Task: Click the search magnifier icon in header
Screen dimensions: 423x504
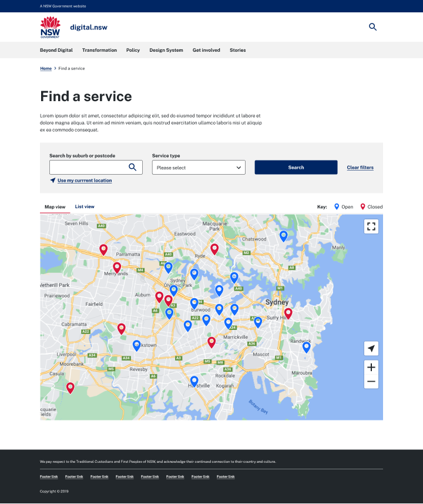Action: coord(372,27)
